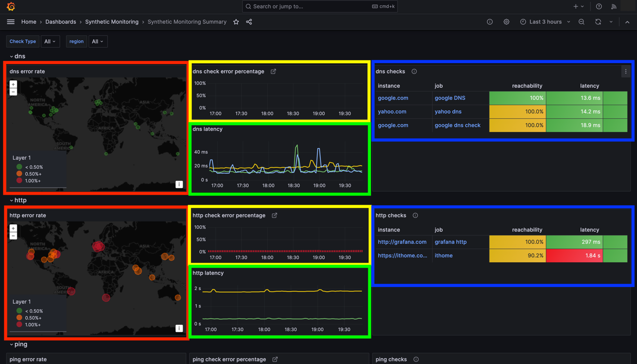Open dashboard settings gear icon

coord(506,22)
